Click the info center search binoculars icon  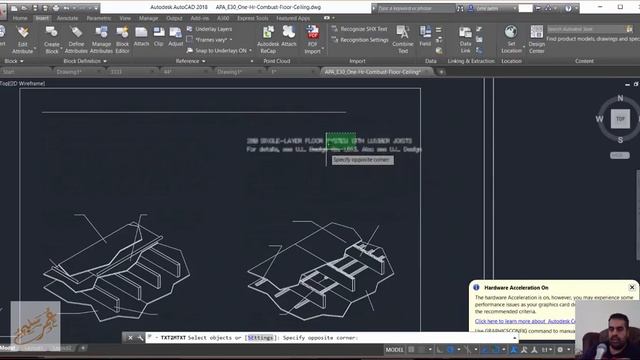(460, 8)
